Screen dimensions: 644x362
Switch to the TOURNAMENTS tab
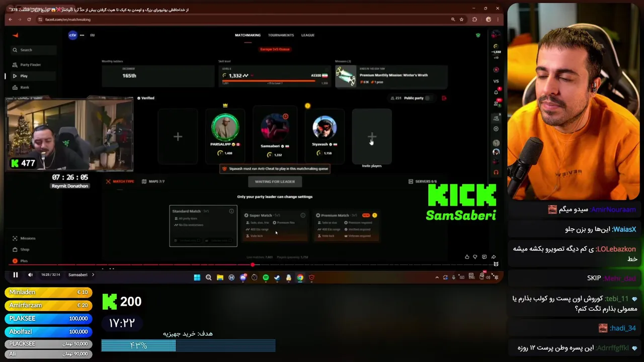tap(281, 35)
